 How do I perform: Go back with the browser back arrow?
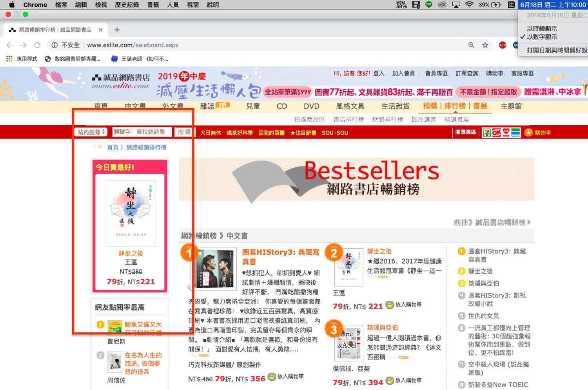[x=10, y=45]
